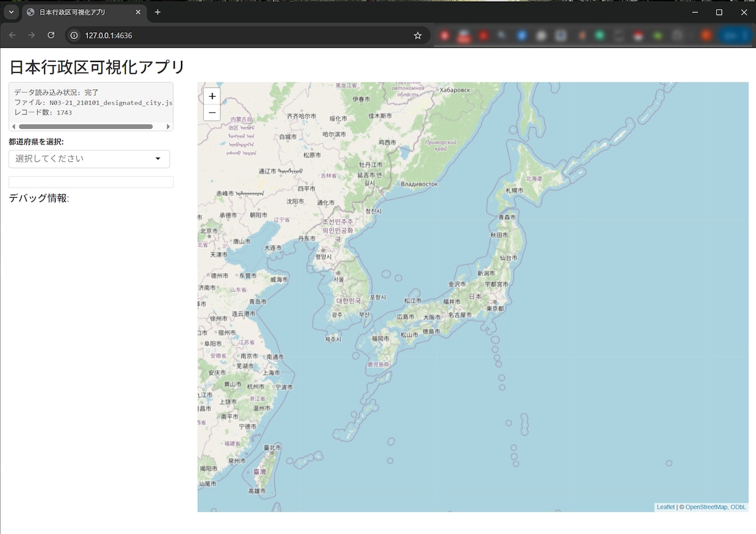Zoom in the map with plus button
Screen dimensions: 756x534
point(212,96)
